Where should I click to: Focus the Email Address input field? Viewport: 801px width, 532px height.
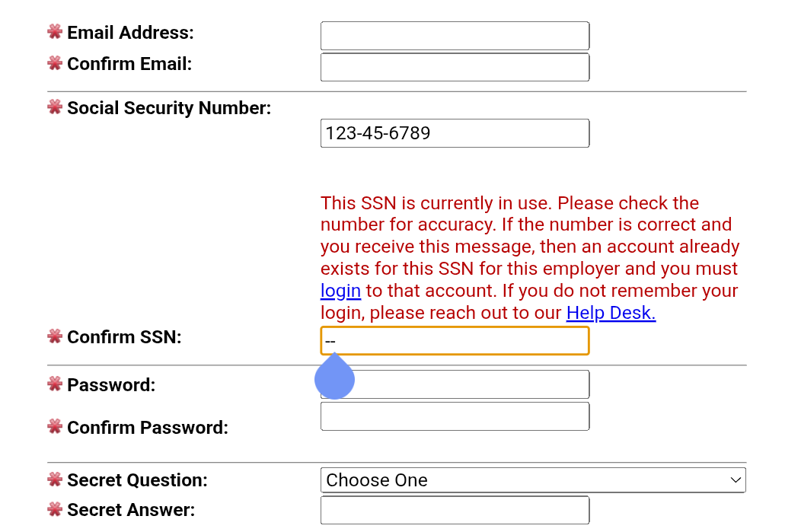click(455, 36)
